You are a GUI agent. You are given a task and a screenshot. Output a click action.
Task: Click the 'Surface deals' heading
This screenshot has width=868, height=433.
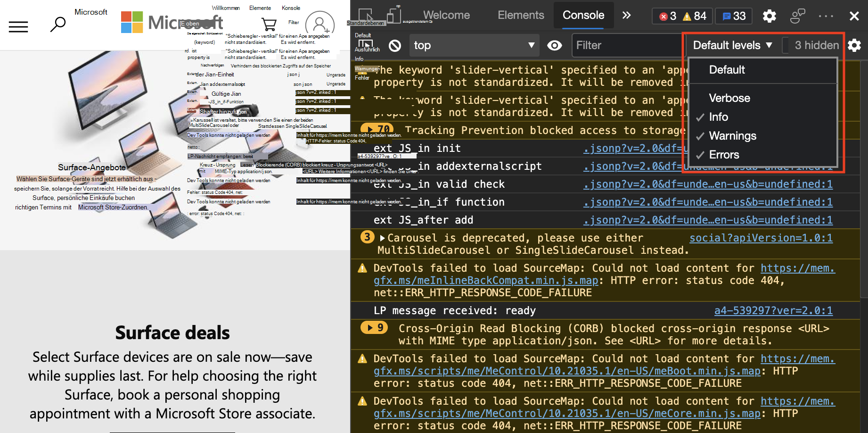click(x=172, y=333)
